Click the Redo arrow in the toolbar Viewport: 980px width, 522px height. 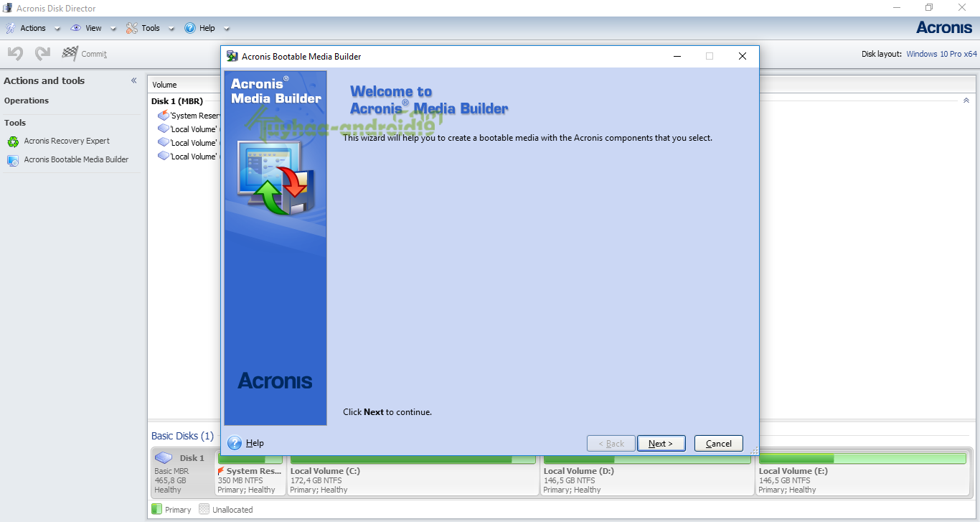click(42, 53)
